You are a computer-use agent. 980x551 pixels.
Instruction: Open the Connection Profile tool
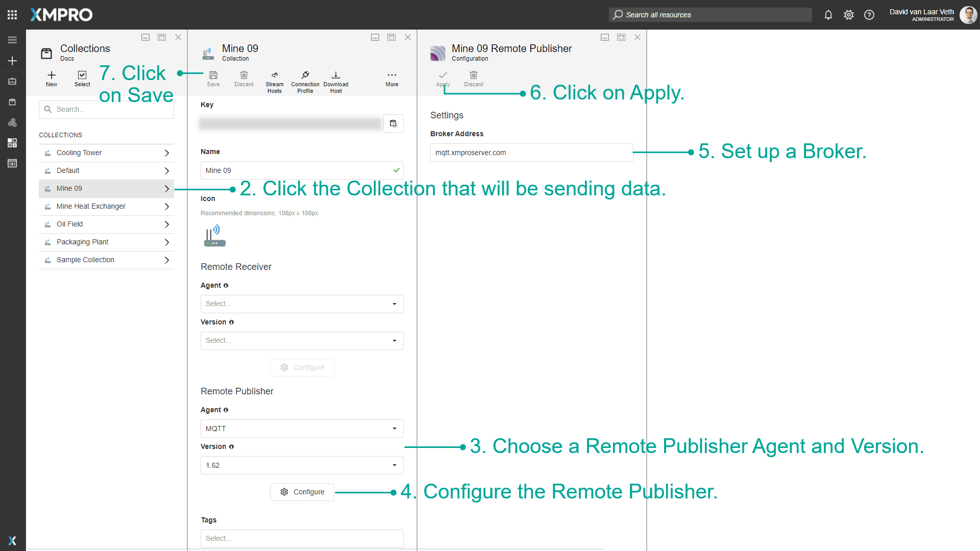tap(305, 79)
